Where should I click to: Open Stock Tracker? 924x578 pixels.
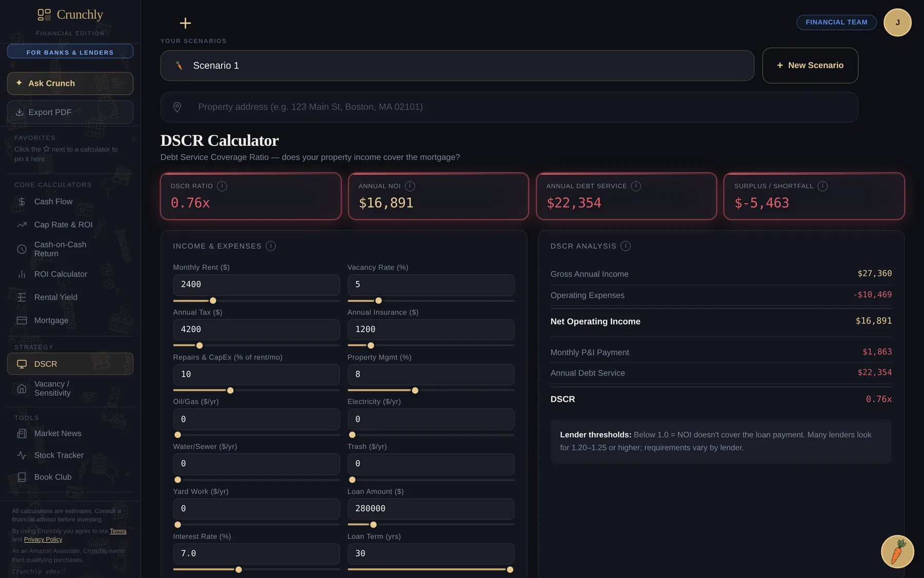pos(70,455)
